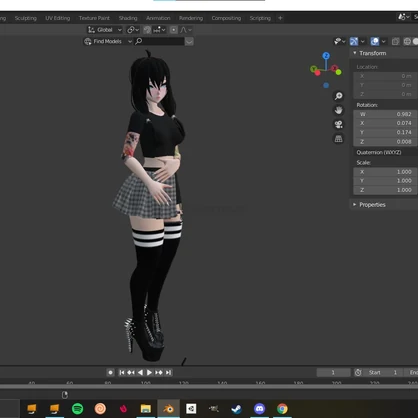Open the Shading workspace tab
The height and width of the screenshot is (418, 418).
coord(128,18)
